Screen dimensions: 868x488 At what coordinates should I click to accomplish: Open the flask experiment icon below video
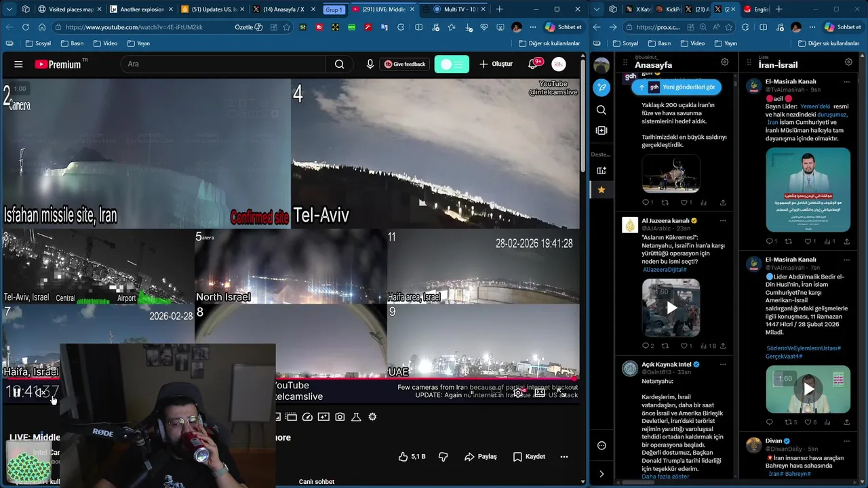[x=356, y=417]
